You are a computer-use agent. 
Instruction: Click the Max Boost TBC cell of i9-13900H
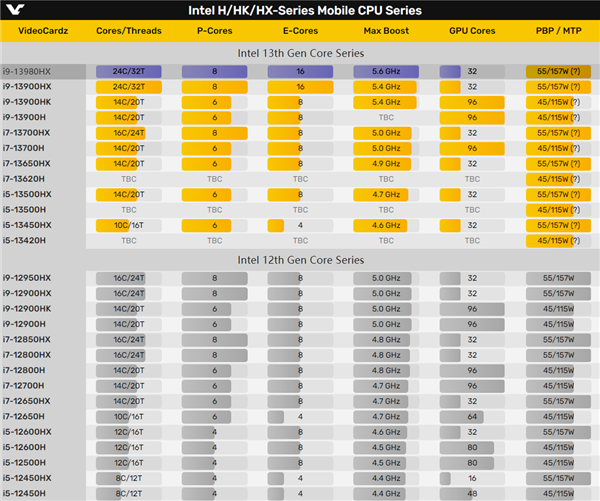386,117
